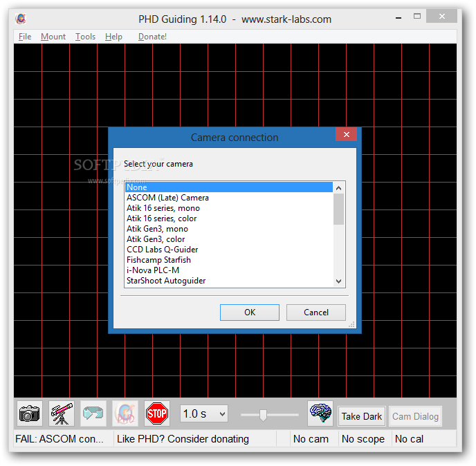The width and height of the screenshot is (476, 466).
Task: Click the PHD guide start icon
Action: [x=125, y=413]
